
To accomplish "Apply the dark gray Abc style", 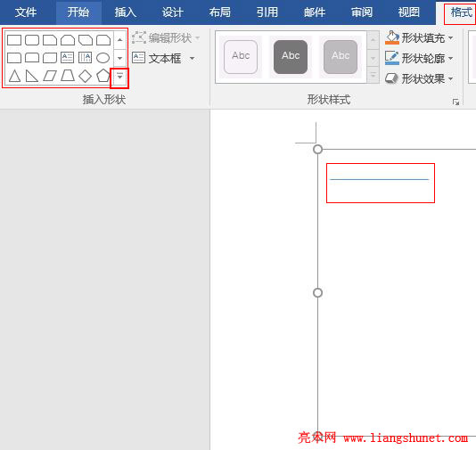I will 291,57.
